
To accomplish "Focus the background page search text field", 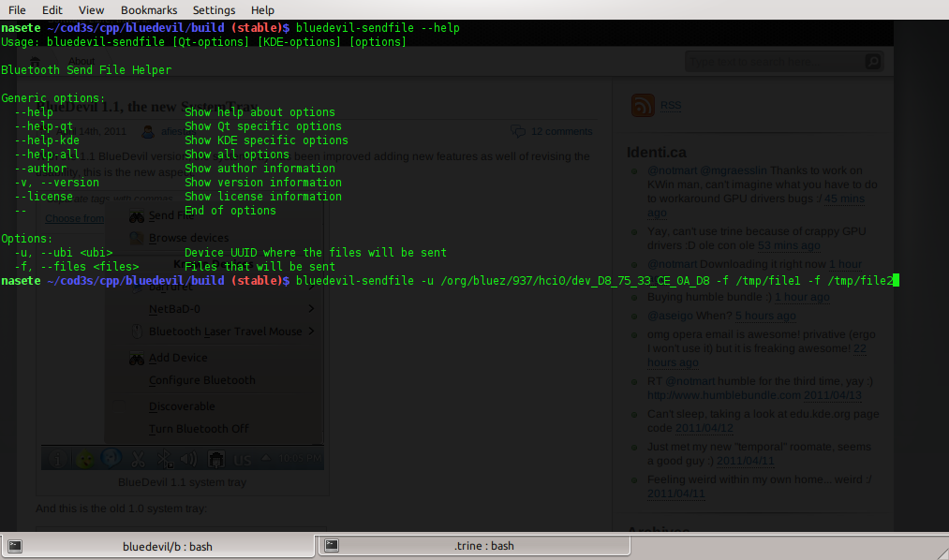I will click(776, 62).
